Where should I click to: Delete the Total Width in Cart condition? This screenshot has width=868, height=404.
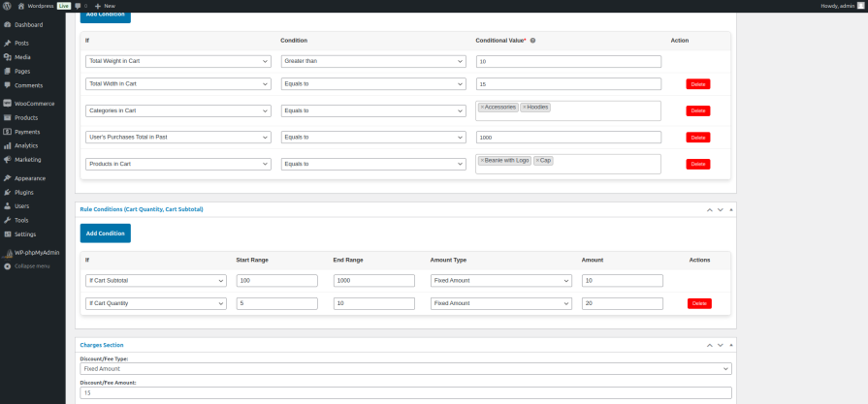(x=697, y=84)
